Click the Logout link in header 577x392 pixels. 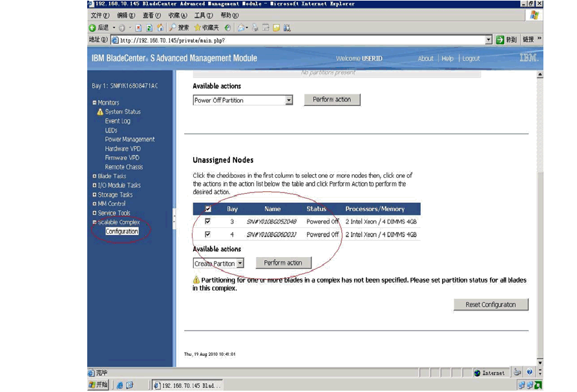(471, 59)
